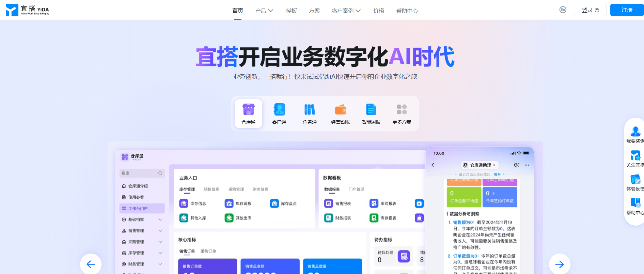The image size is (644, 274).
Task: Click 待我处理 card
Action: click(394, 256)
